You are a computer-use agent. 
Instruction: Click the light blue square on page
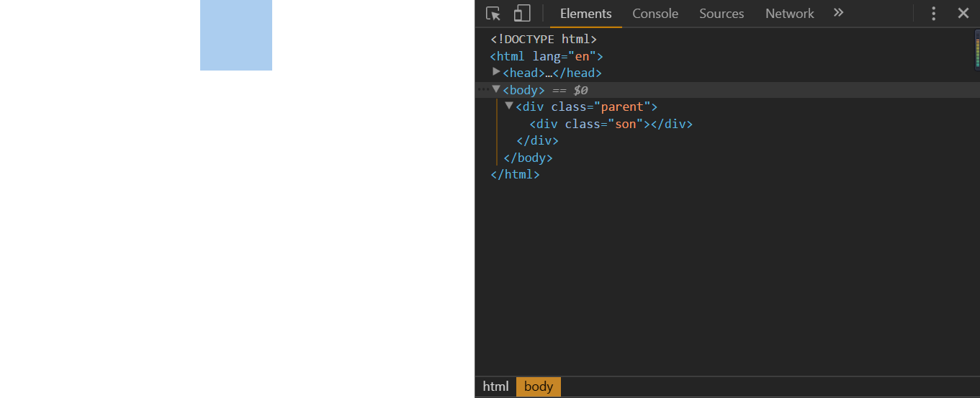(236, 35)
